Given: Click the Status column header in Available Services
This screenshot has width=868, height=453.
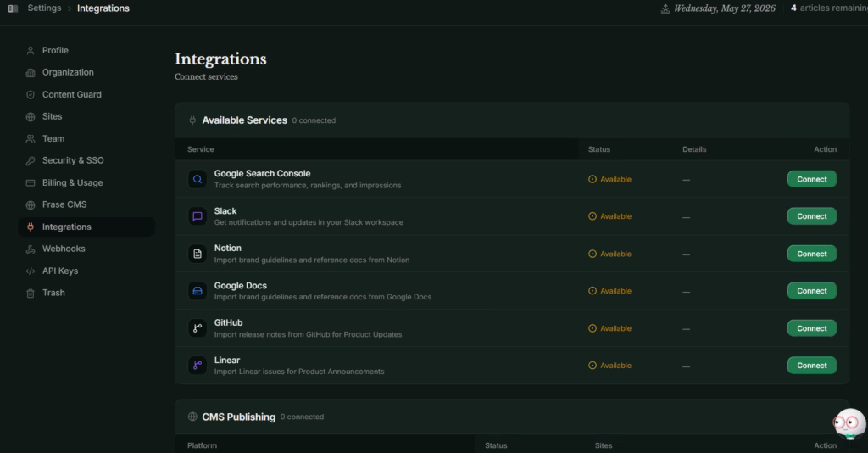Looking at the screenshot, I should (599, 149).
